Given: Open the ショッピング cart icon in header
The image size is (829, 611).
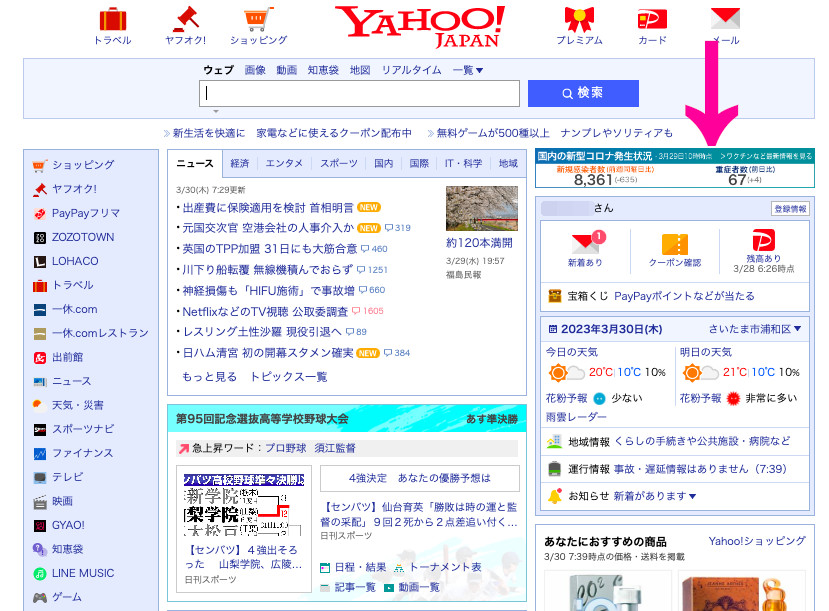Looking at the screenshot, I should tap(259, 19).
